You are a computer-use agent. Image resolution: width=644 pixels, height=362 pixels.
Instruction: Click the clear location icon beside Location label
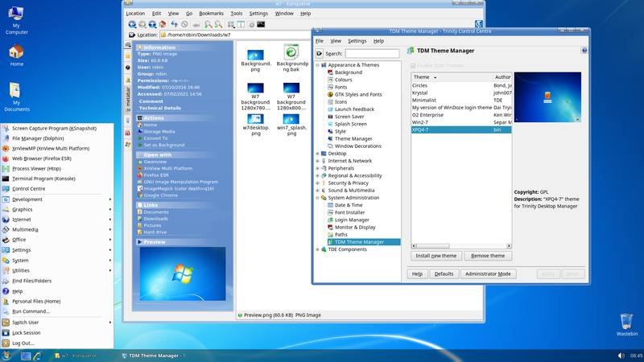(132, 35)
